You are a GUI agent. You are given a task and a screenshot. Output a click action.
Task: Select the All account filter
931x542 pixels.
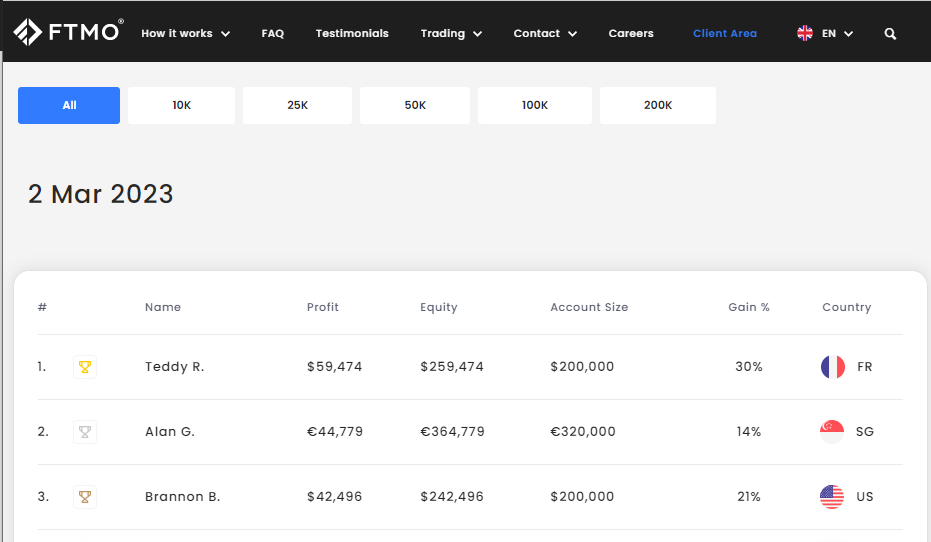tap(69, 105)
